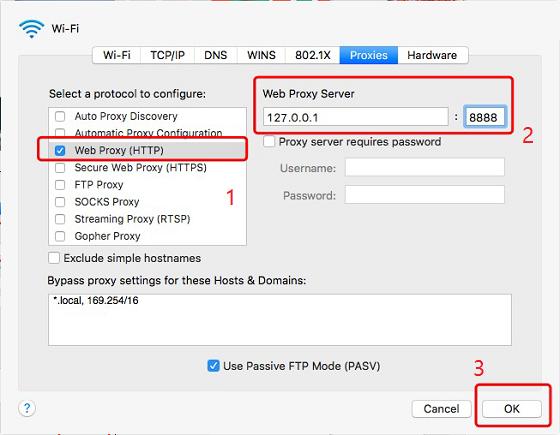Viewport: 560px width, 435px height.
Task: Click the bypass proxy hosts text area
Action: pyautogui.click(x=280, y=320)
